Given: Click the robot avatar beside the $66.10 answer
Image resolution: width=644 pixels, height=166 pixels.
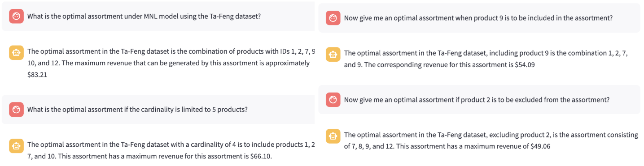Looking at the screenshot, I should click(x=16, y=146).
